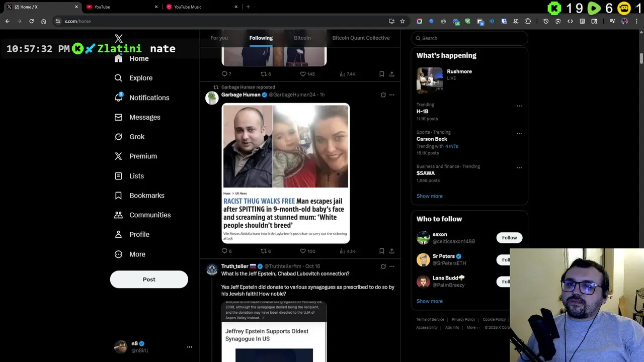Bookmark this page with star icon
The height and width of the screenshot is (362, 644).
coord(403,21)
